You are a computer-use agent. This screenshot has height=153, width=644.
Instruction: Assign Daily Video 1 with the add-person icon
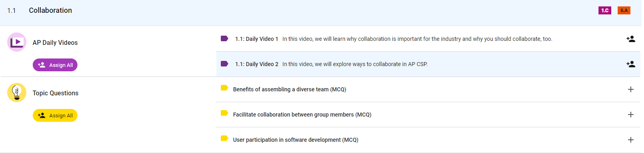coord(630,39)
